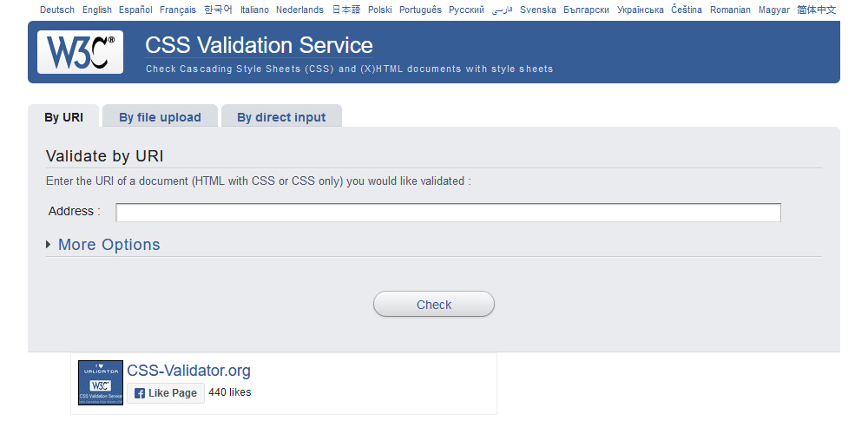Switch language to Čeština
Image resolution: width=868 pixels, height=434 pixels.
click(687, 10)
